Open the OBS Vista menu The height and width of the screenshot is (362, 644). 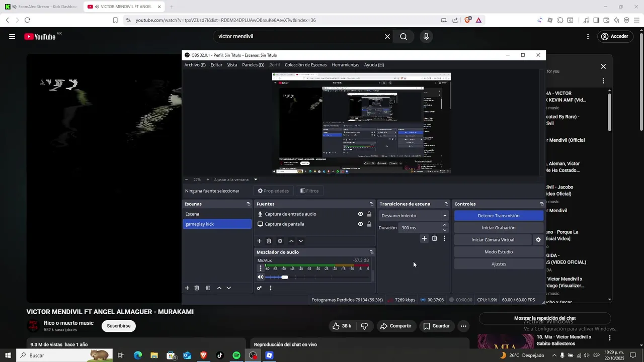[232, 65]
